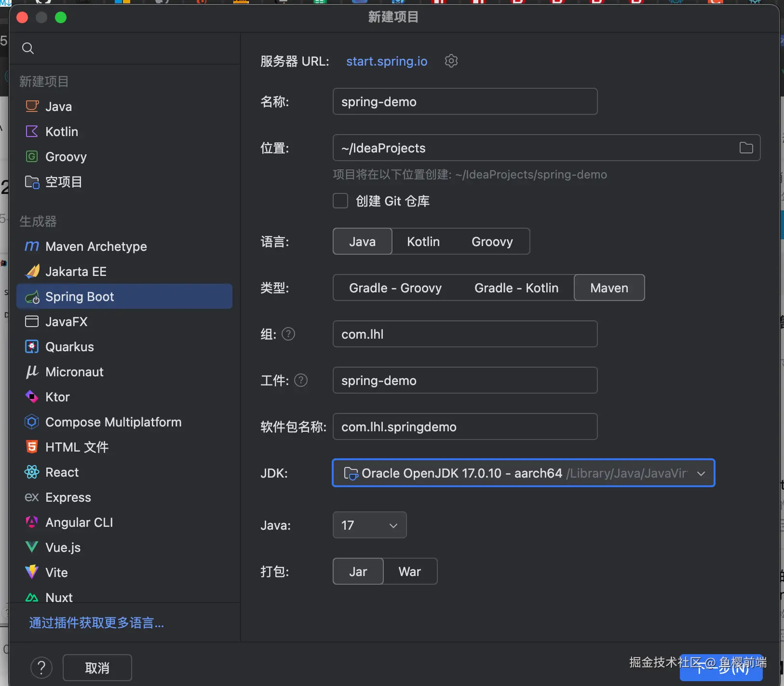Screen dimensions: 784x686
Task: Click the Vue.js logo icon
Action: (x=32, y=547)
